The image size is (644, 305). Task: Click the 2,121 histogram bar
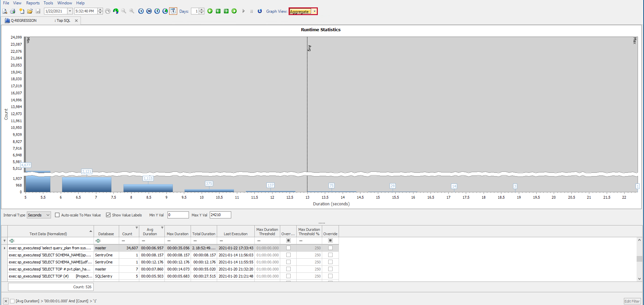(87, 184)
